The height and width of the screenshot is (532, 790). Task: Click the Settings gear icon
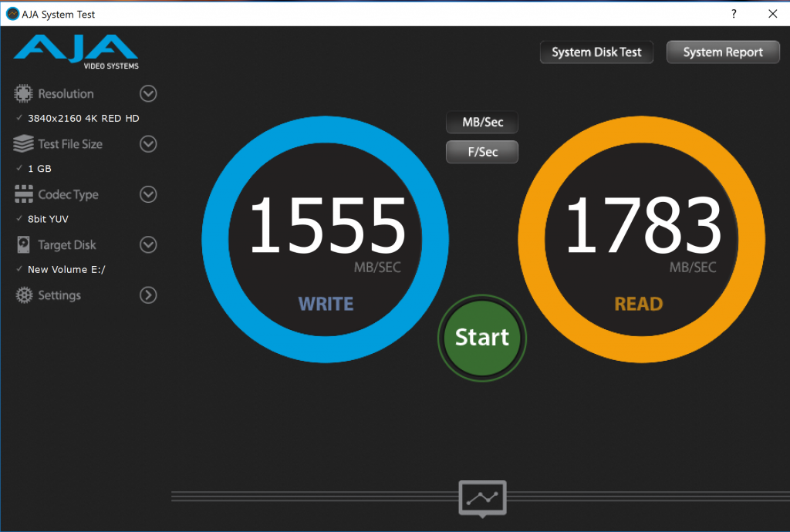(24, 295)
